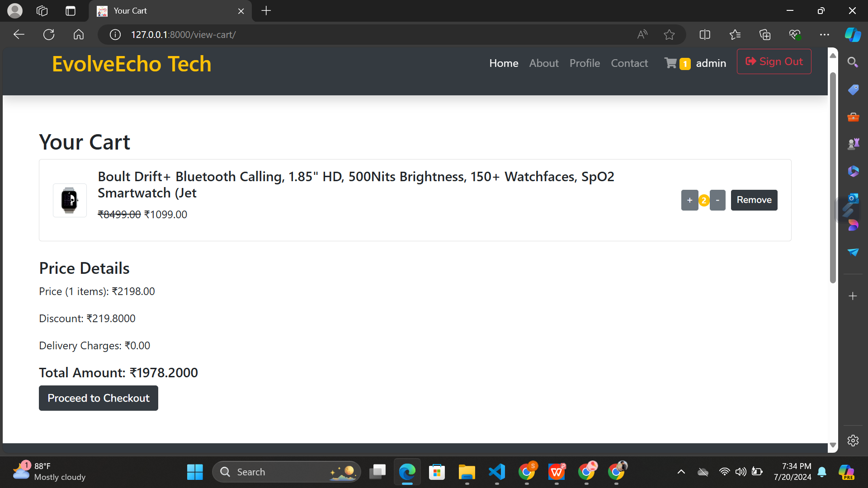Open browser Collections

pyautogui.click(x=765, y=35)
